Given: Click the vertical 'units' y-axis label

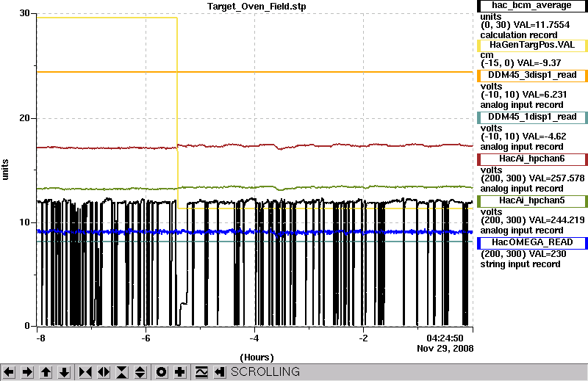Looking at the screenshot, I should pyautogui.click(x=5, y=170).
